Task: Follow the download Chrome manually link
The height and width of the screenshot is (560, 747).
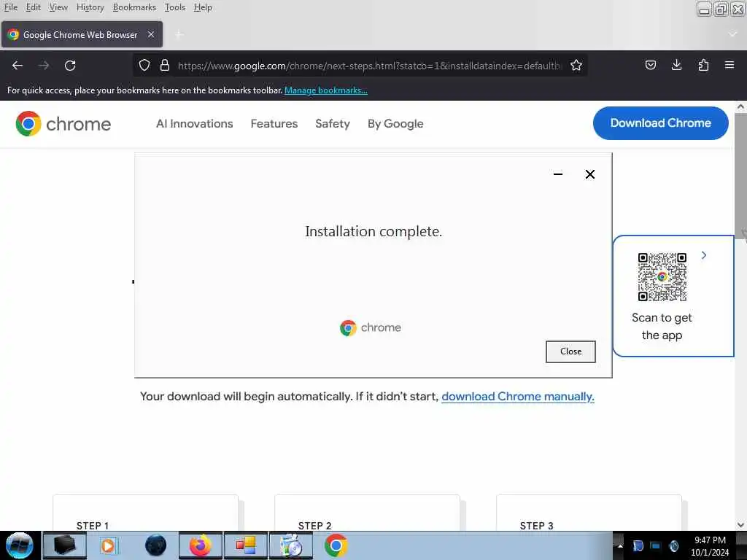Action: pos(517,397)
